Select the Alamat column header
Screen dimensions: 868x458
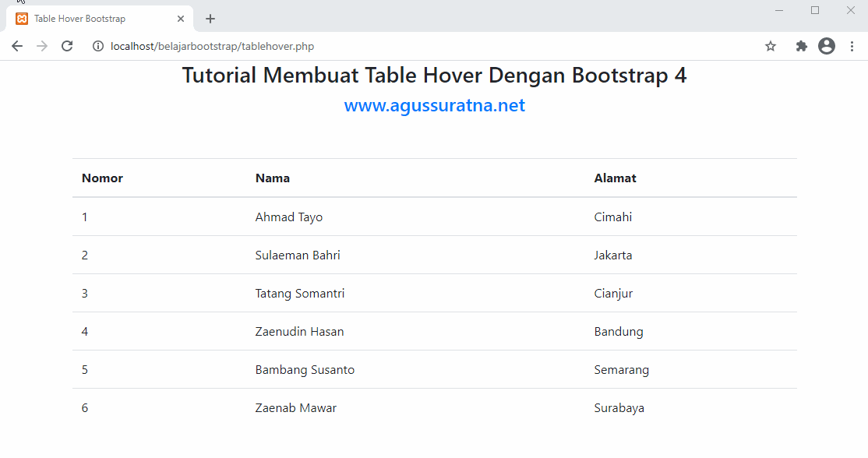click(x=615, y=178)
